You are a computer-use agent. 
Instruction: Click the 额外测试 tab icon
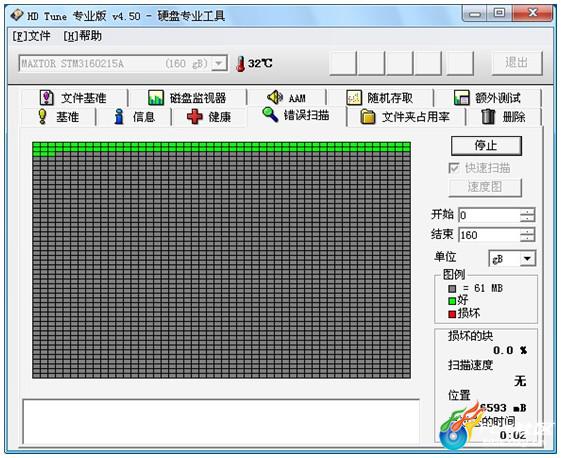pyautogui.click(x=461, y=98)
